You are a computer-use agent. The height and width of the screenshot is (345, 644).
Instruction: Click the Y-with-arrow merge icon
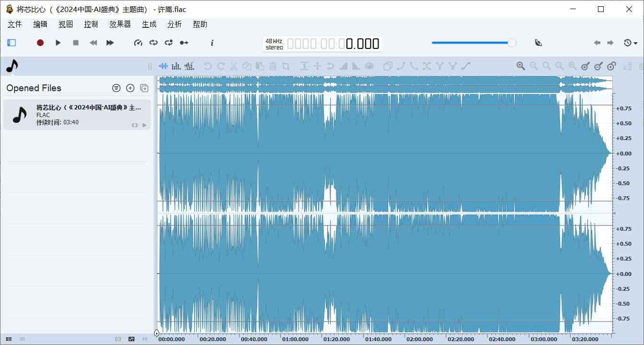pos(452,66)
